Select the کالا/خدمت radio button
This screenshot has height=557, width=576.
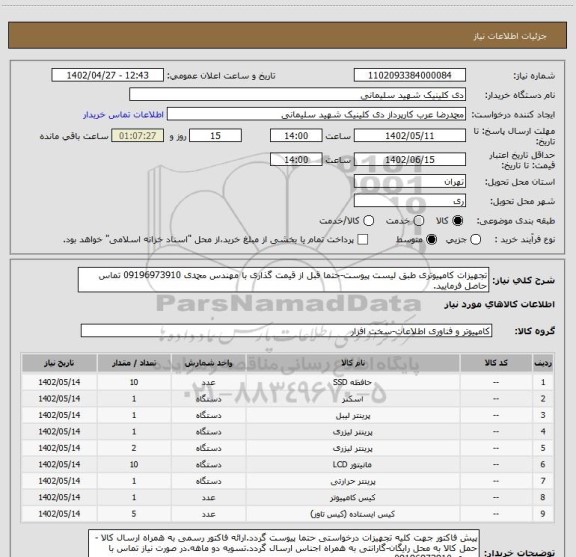click(x=368, y=221)
